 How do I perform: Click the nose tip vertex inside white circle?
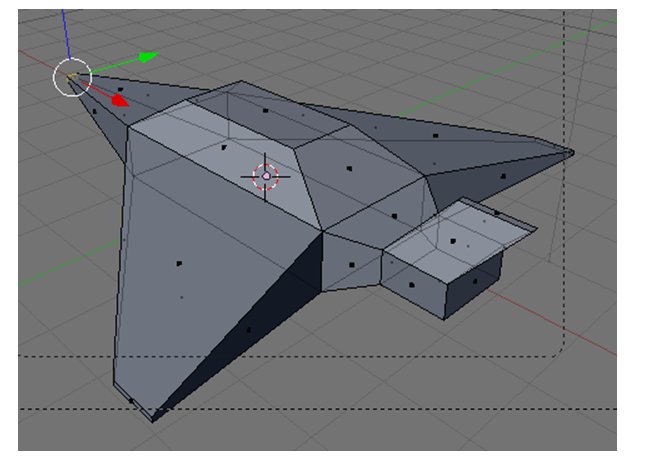[x=71, y=77]
